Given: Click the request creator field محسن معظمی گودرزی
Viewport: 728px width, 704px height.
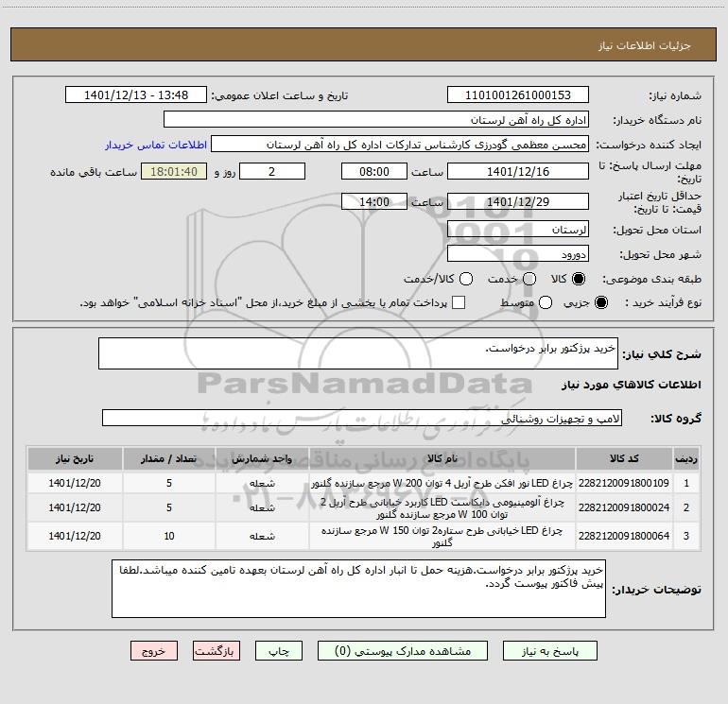Looking at the screenshot, I should (x=400, y=145).
